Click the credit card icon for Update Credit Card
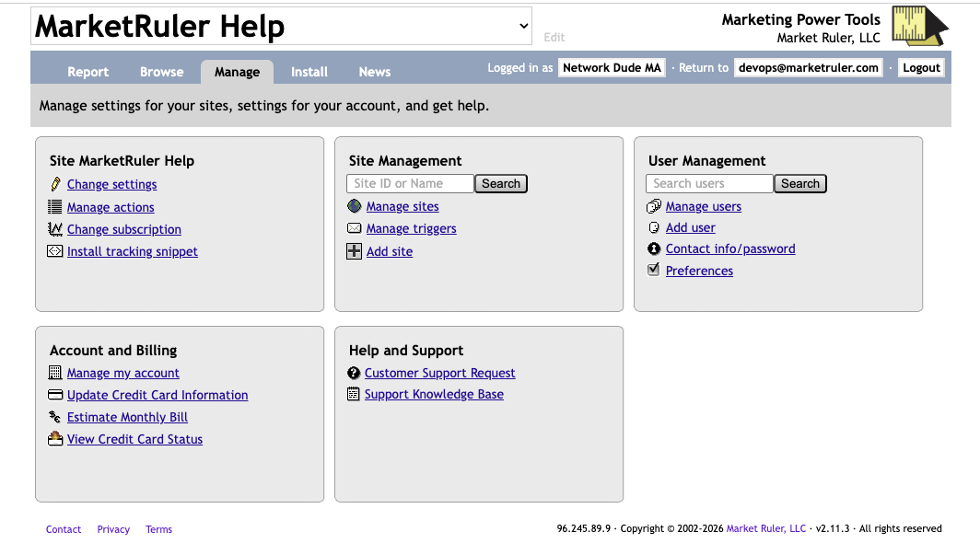 tap(55, 395)
